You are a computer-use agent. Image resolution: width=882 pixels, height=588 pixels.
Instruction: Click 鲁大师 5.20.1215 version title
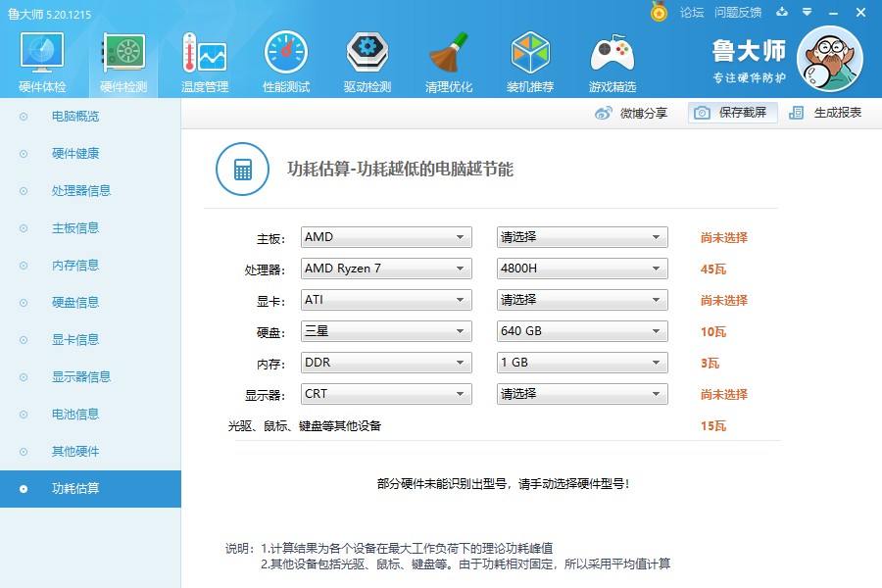50,14
